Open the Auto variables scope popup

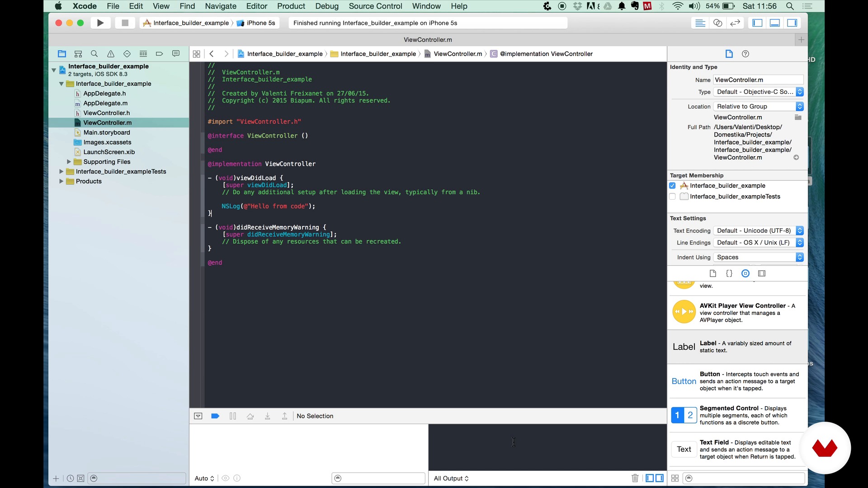click(x=204, y=478)
